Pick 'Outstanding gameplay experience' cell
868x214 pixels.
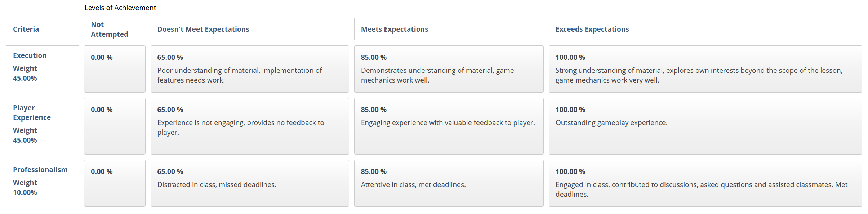click(x=705, y=126)
